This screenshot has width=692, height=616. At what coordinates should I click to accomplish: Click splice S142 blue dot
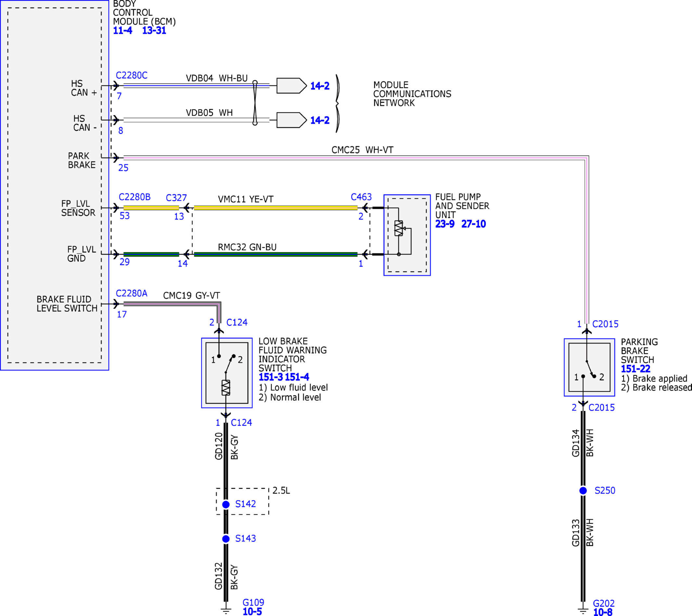point(226,505)
